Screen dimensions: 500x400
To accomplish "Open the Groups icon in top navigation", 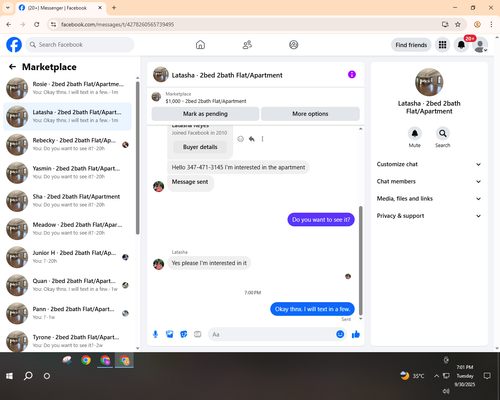I will [x=294, y=45].
